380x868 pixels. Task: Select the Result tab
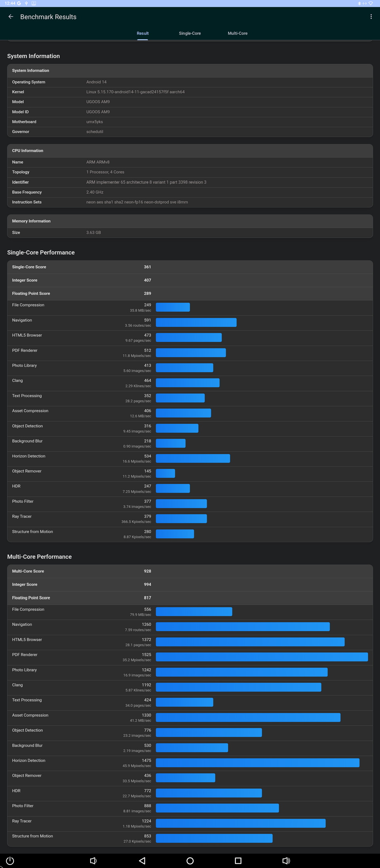[142, 33]
